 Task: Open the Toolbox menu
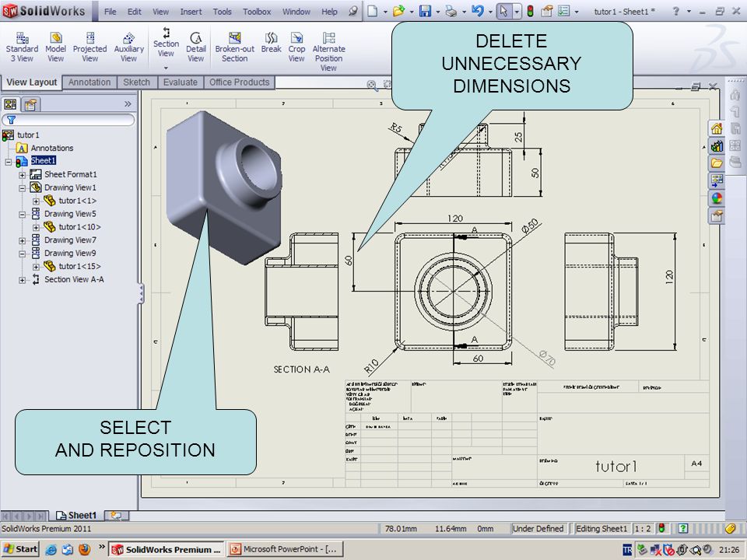click(x=257, y=12)
